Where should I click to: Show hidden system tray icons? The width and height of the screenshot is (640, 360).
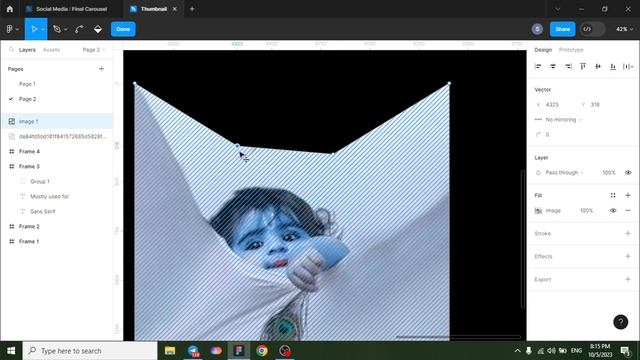tap(518, 351)
